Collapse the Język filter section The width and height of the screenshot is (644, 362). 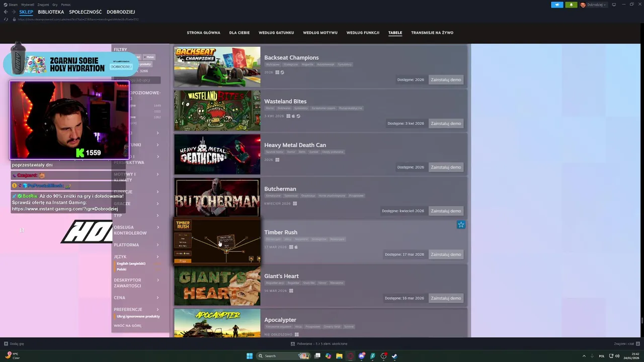136,257
